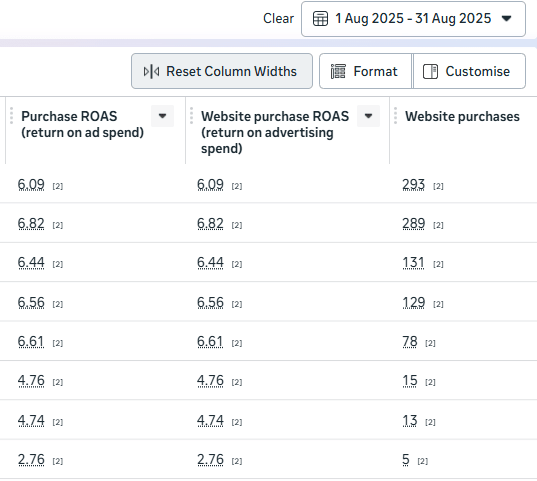Screen dimensions: 537x481
Task: Click Purchase ROAS value 6.09
Action: 31,185
